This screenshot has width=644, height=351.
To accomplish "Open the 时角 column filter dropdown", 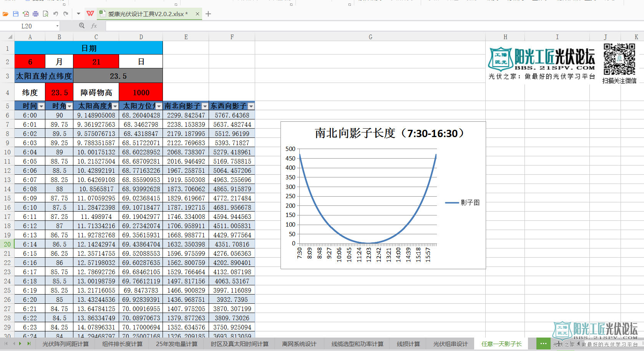I will [x=70, y=106].
